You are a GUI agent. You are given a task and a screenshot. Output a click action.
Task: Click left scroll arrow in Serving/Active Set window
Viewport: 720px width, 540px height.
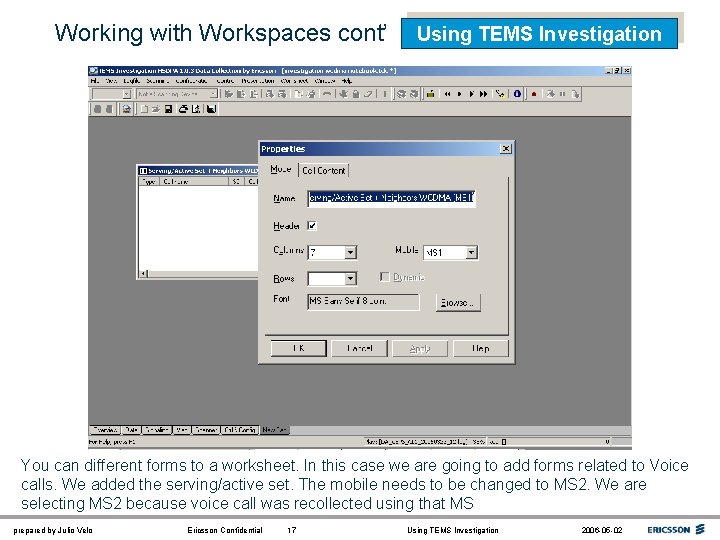point(144,274)
